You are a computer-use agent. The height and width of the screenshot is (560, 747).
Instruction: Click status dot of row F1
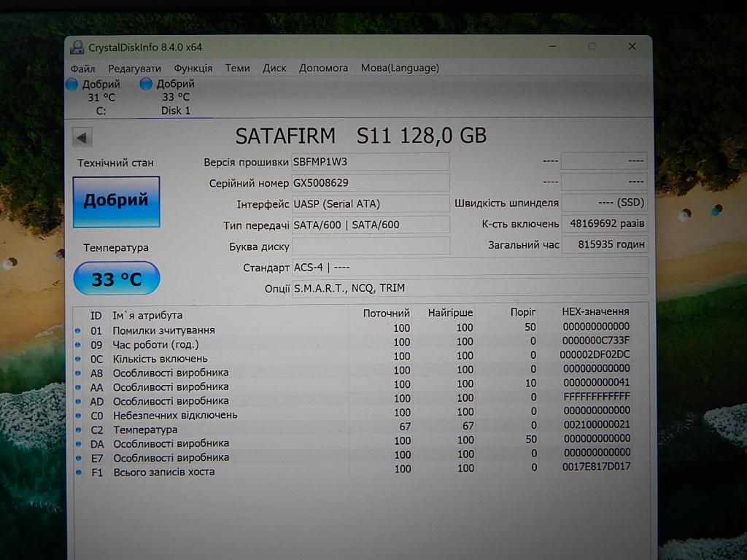click(79, 472)
